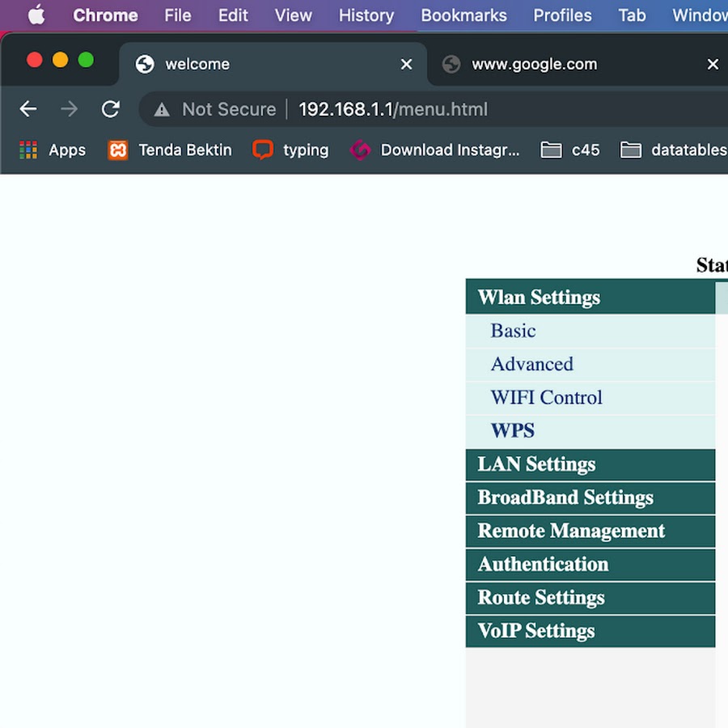
Task: Open the Download Instagram bookmark
Action: (x=435, y=150)
